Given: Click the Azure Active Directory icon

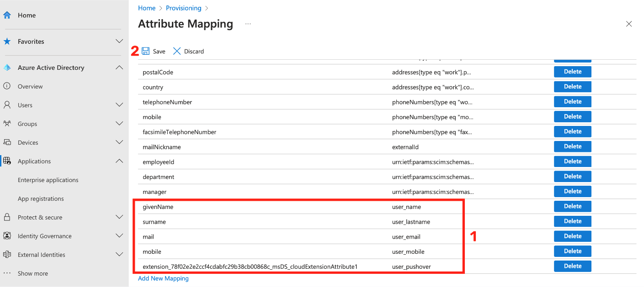Looking at the screenshot, I should (7, 68).
